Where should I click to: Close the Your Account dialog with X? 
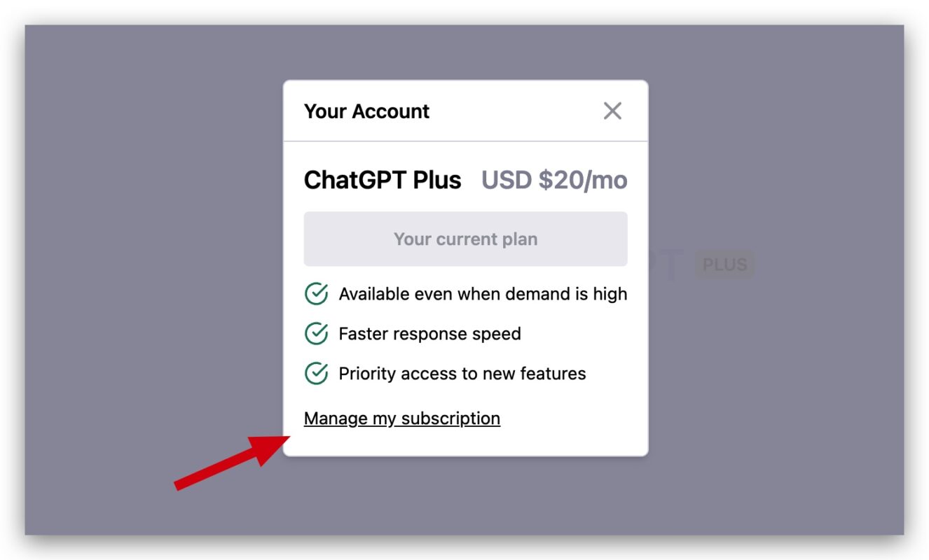point(612,111)
